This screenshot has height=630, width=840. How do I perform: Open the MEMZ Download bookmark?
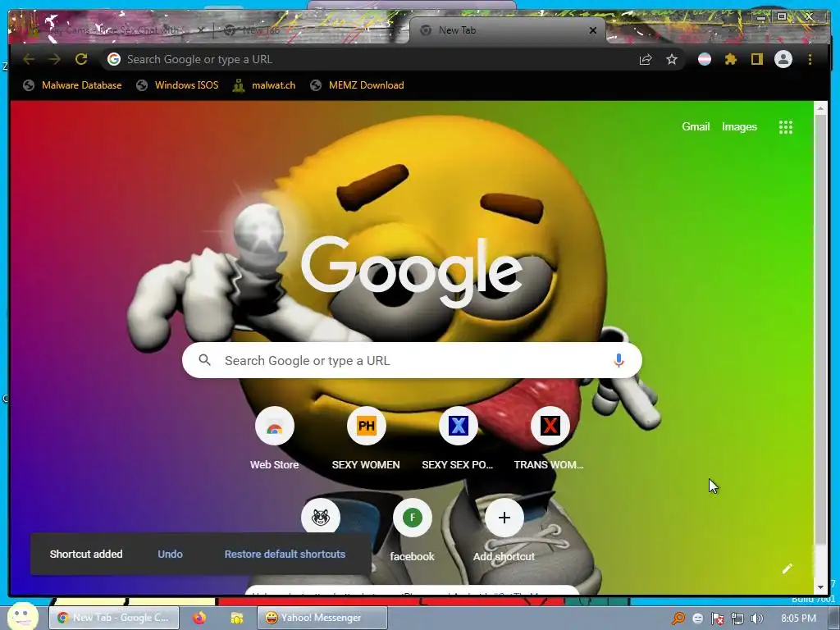(x=358, y=85)
